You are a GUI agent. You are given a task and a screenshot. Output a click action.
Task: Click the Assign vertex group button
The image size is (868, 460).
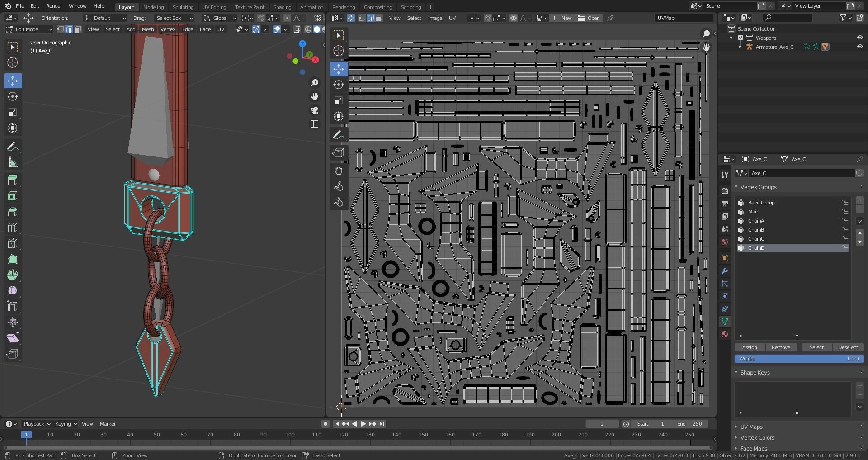749,347
